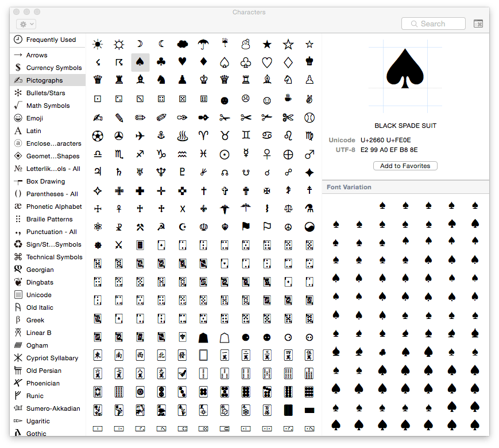
Task: Toggle the compact Character Viewer icon
Action: 478,24
